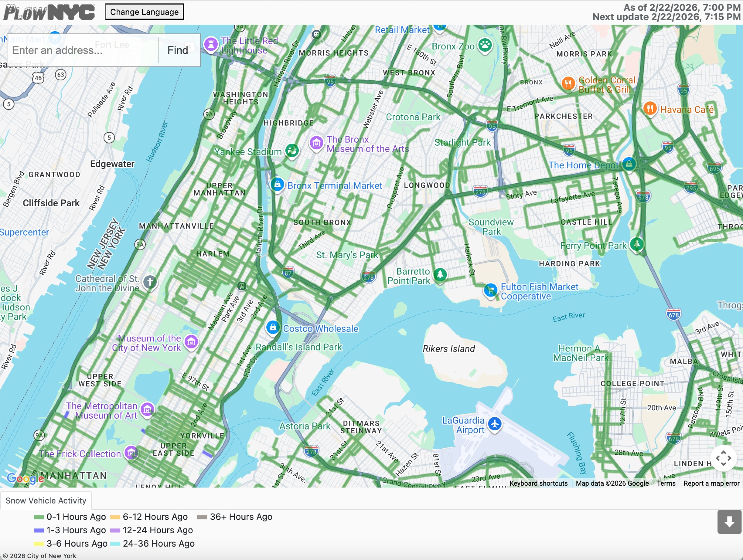Viewport: 743px width, 560px height.
Task: Click the Bronx Zoo paw marker
Action: click(x=485, y=45)
